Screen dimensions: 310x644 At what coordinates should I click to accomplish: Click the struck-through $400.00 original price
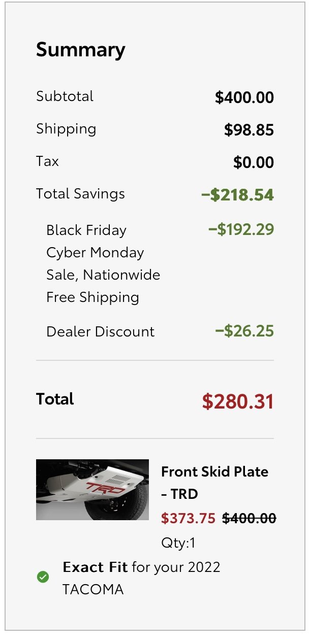(x=250, y=518)
